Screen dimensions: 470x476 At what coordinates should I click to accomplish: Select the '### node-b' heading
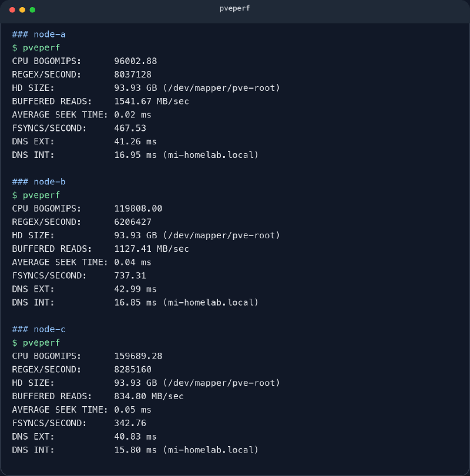(x=39, y=182)
